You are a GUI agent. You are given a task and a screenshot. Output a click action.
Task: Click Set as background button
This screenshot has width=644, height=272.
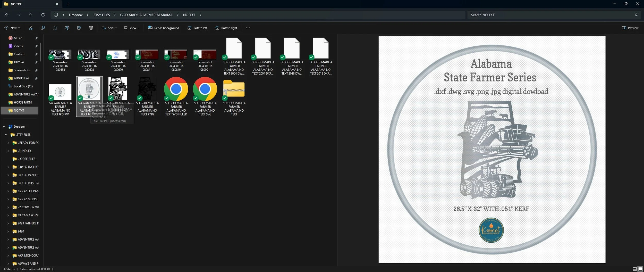[x=164, y=28]
